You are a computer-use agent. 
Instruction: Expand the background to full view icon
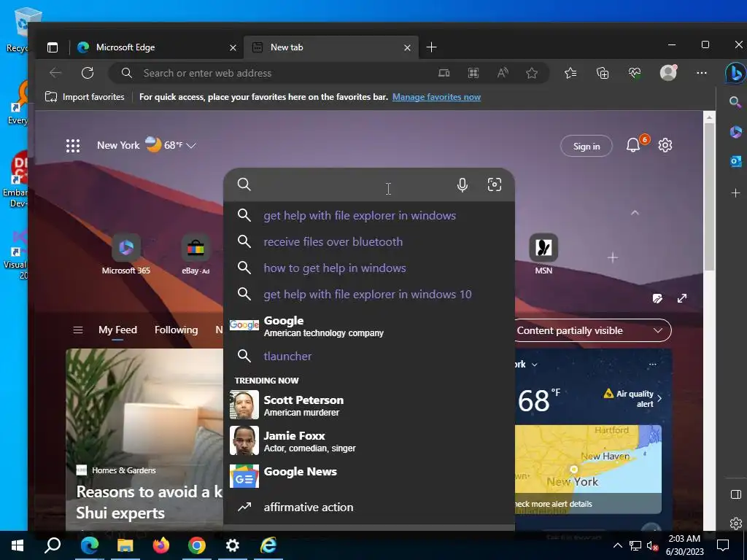pos(682,298)
